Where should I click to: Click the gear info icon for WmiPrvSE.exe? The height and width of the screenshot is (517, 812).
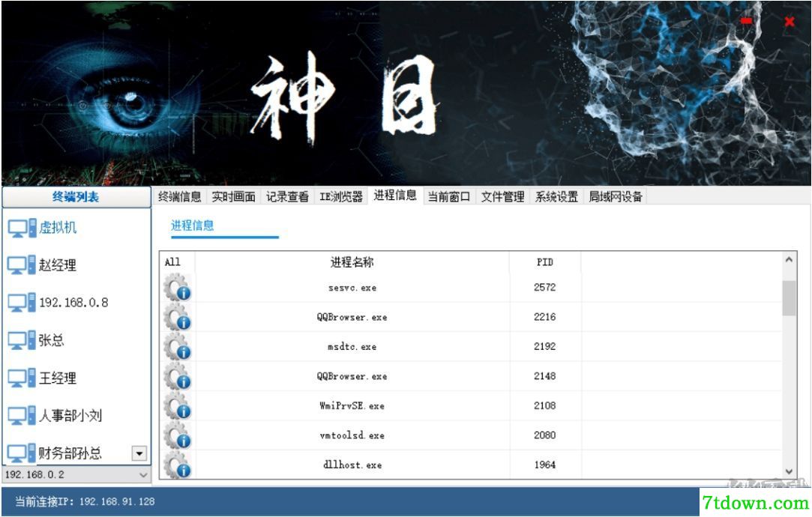(x=178, y=406)
